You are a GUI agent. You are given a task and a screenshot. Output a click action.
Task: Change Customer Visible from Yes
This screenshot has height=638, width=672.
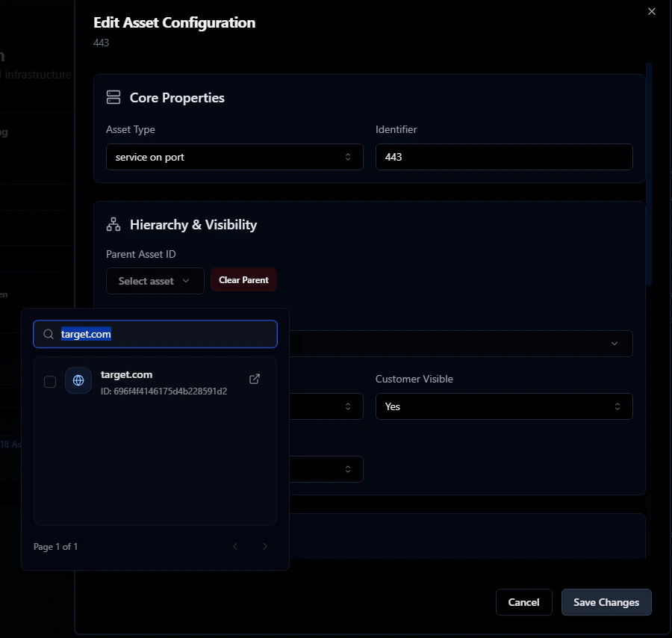coord(504,406)
